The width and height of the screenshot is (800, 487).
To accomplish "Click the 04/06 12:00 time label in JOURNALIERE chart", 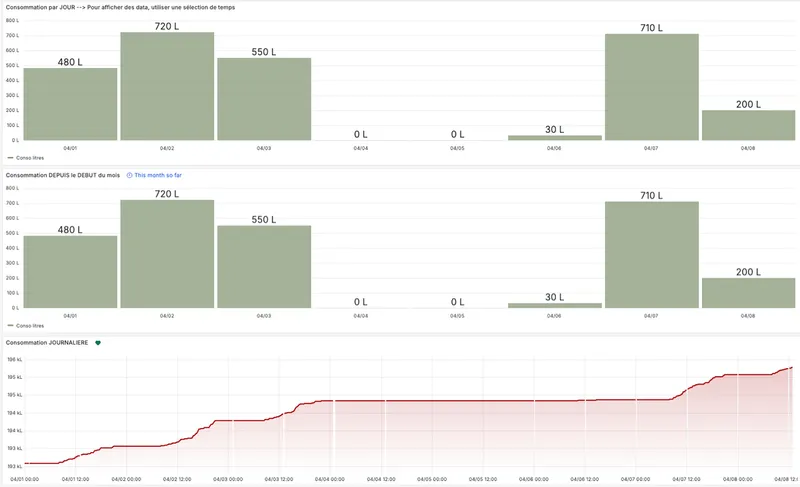I will click(585, 479).
